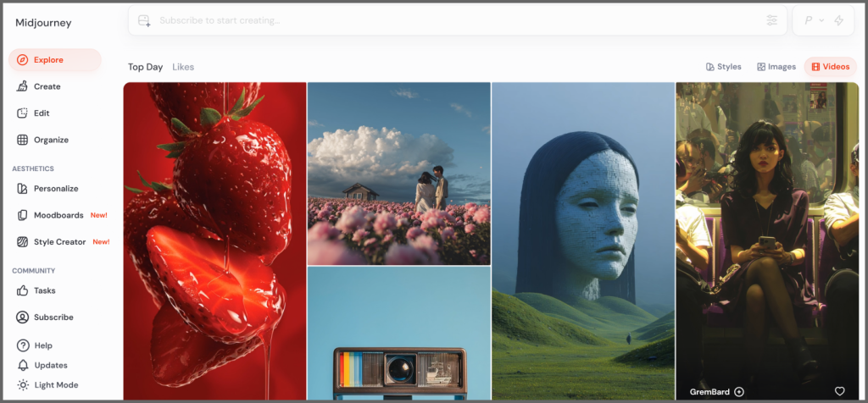868x403 pixels.
Task: Click the Edit icon in sidebar
Action: click(22, 113)
